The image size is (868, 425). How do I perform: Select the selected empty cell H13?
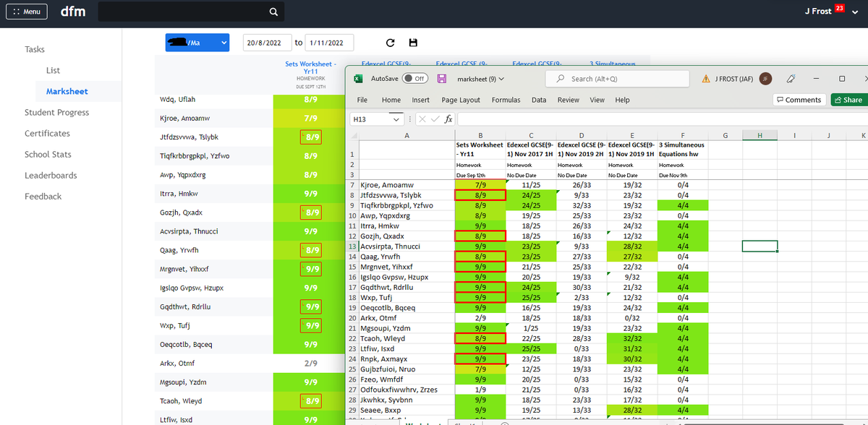(759, 246)
